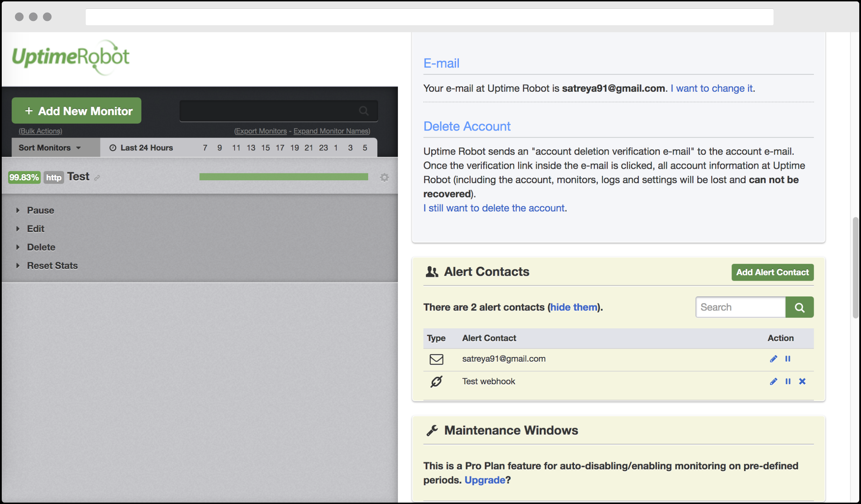Pause the Test webhook alert contact
The width and height of the screenshot is (861, 504).
coord(788,381)
